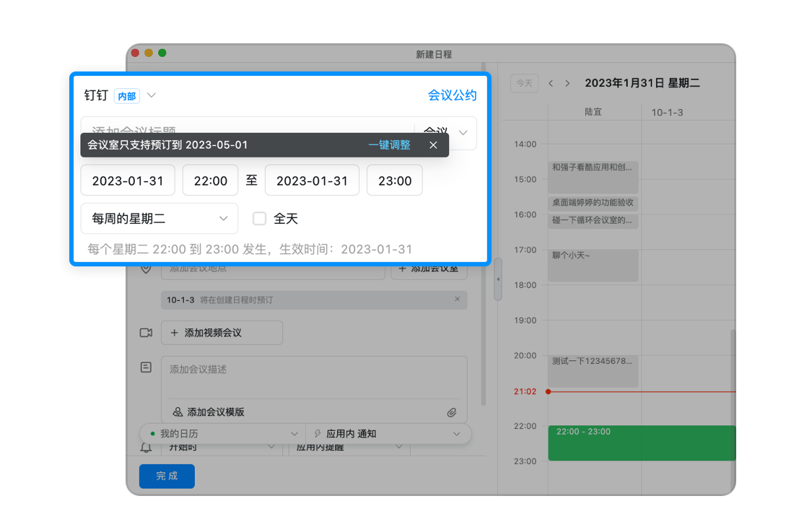The image size is (812, 522).
Task: Click the paperclip attachment icon
Action: (452, 412)
